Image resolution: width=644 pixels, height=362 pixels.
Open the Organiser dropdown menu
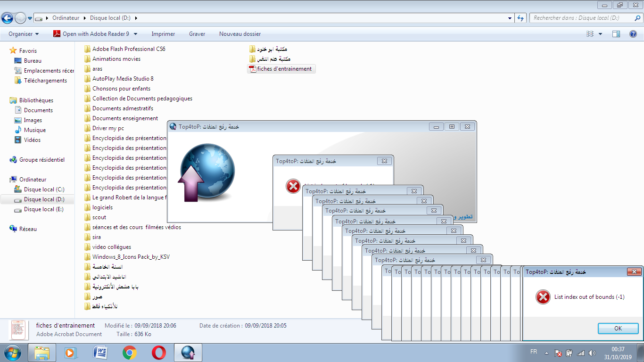(24, 34)
